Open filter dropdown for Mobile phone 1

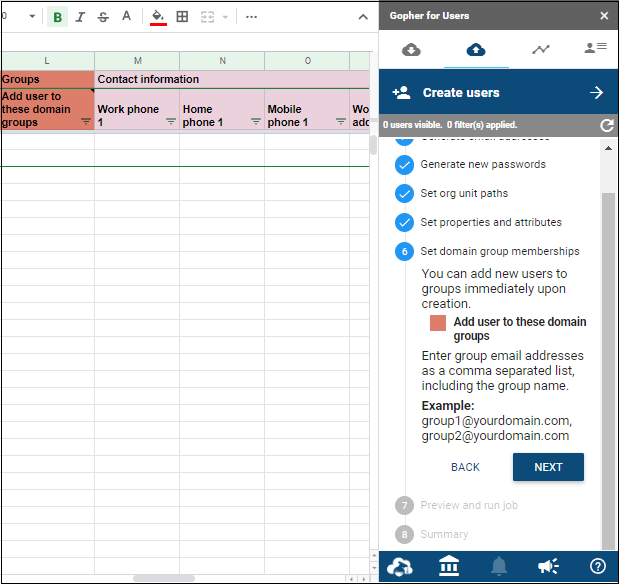341,122
